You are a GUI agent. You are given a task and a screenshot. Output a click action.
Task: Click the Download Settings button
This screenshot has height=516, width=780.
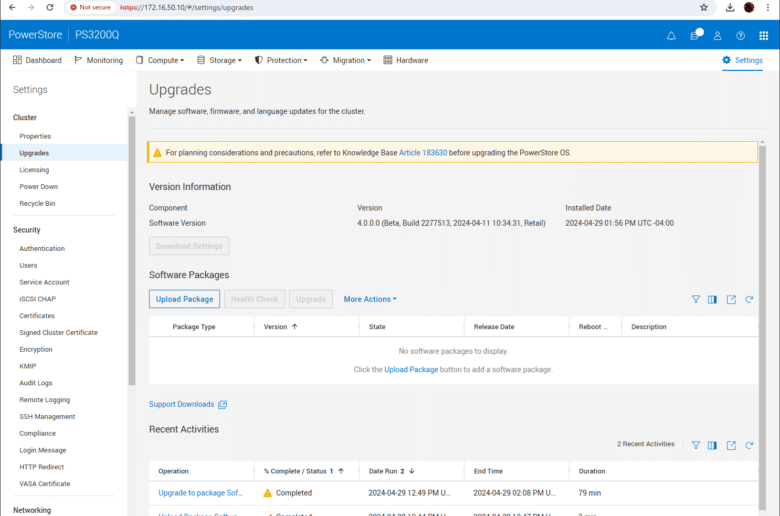[x=189, y=246]
